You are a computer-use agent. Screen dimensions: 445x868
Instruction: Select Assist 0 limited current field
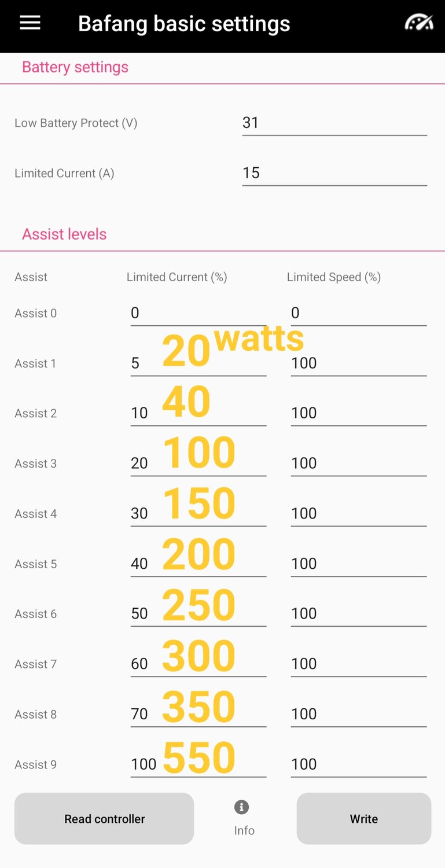tap(198, 313)
